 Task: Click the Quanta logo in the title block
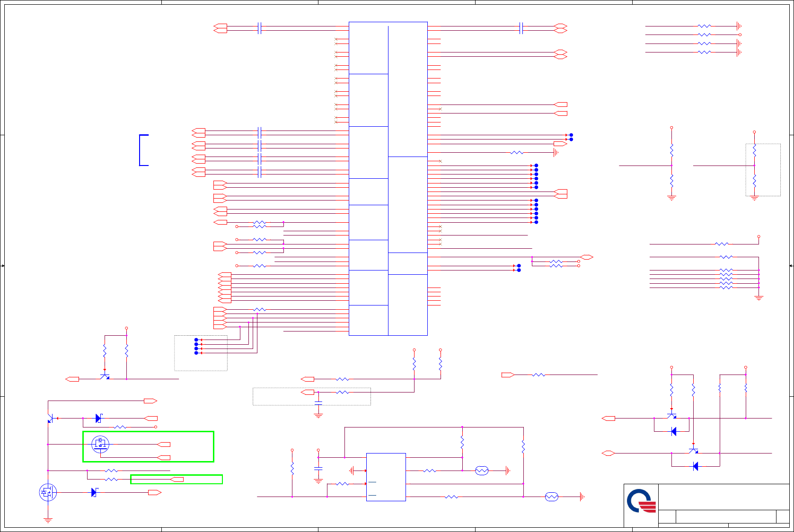pyautogui.click(x=642, y=501)
